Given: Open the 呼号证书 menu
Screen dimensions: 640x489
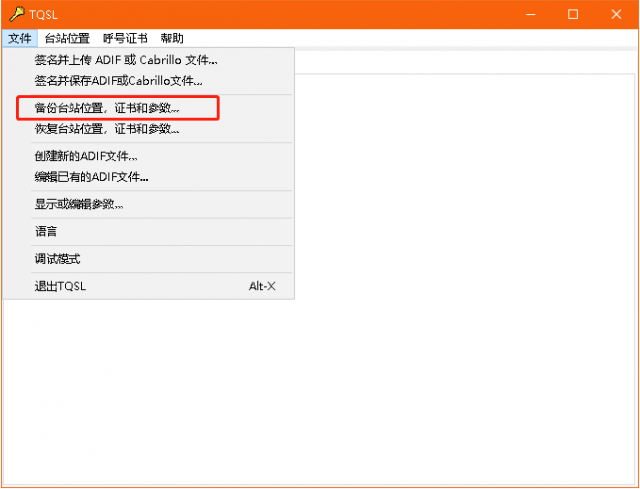Looking at the screenshot, I should coord(125,38).
